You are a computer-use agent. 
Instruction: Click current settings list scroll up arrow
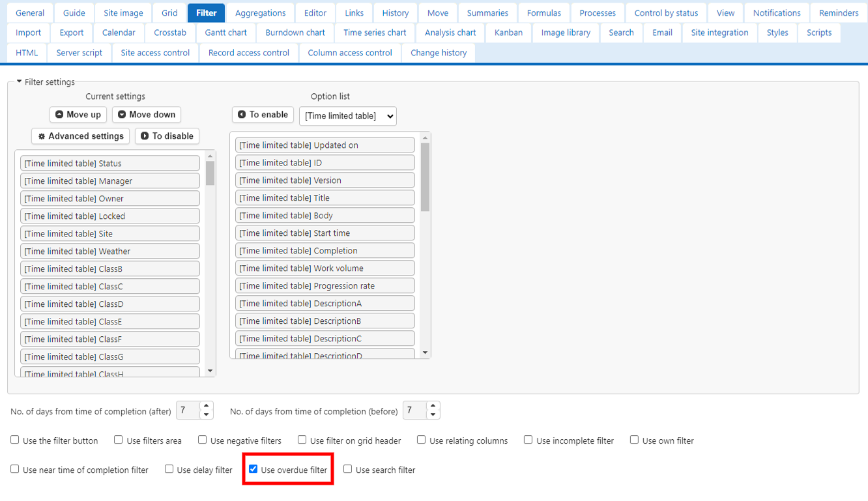pyautogui.click(x=210, y=156)
